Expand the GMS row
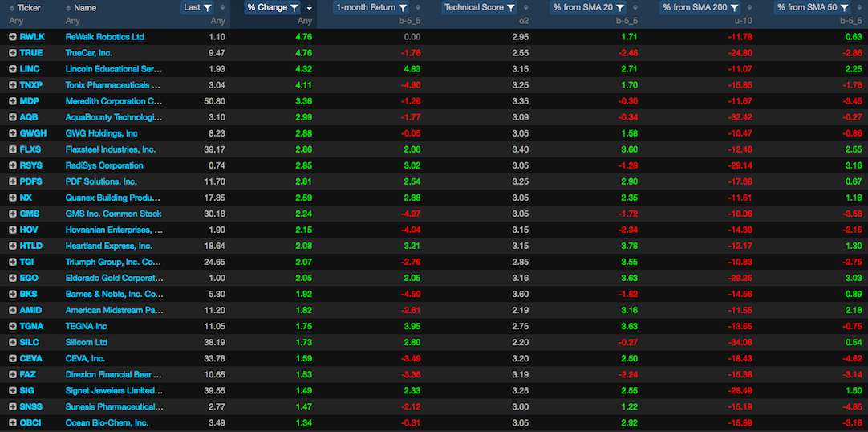This screenshot has height=432, width=868. [x=13, y=214]
